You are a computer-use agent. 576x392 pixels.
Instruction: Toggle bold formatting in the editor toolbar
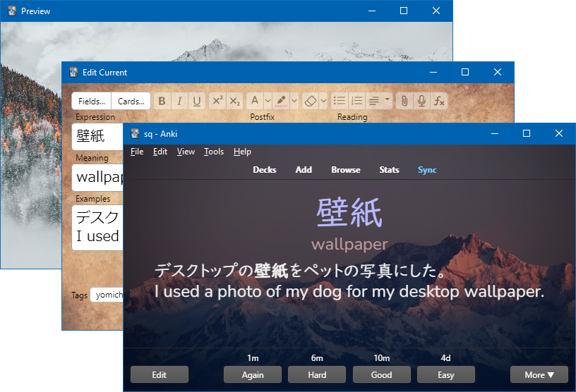(162, 101)
